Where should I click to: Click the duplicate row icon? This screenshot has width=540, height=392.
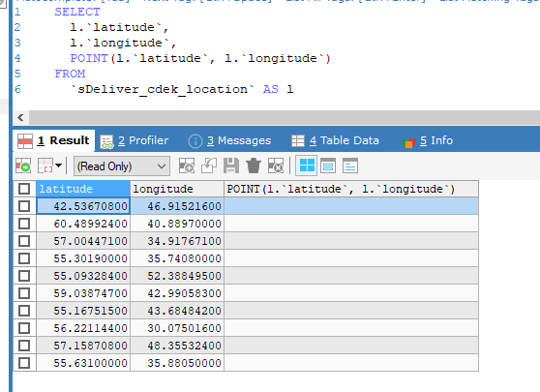(x=209, y=166)
